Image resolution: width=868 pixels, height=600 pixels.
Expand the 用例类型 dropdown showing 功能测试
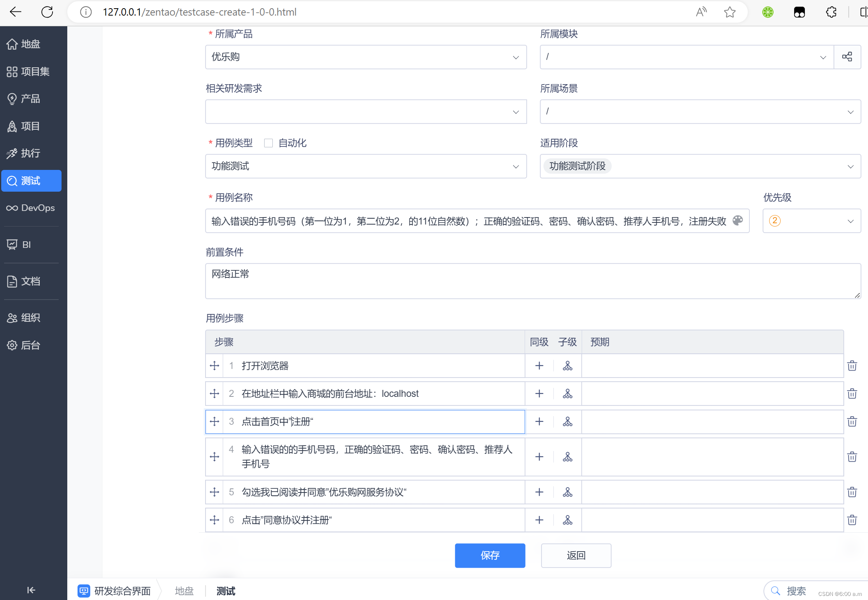click(365, 166)
